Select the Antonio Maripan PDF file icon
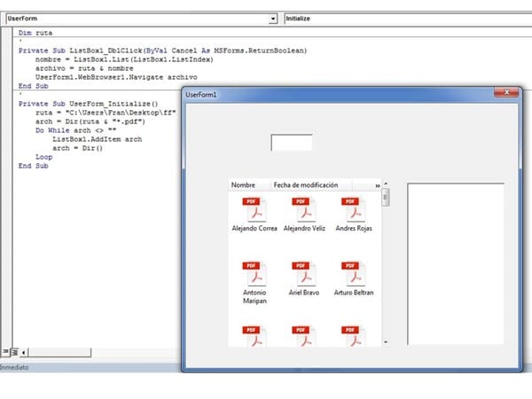Image resolution: width=532 pixels, height=399 pixels. tap(254, 273)
